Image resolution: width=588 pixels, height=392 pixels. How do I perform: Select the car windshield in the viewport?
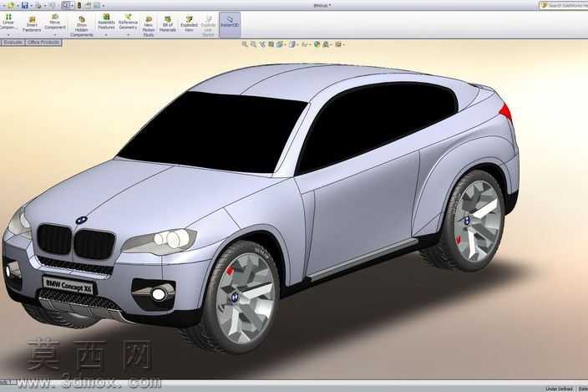tap(214, 131)
